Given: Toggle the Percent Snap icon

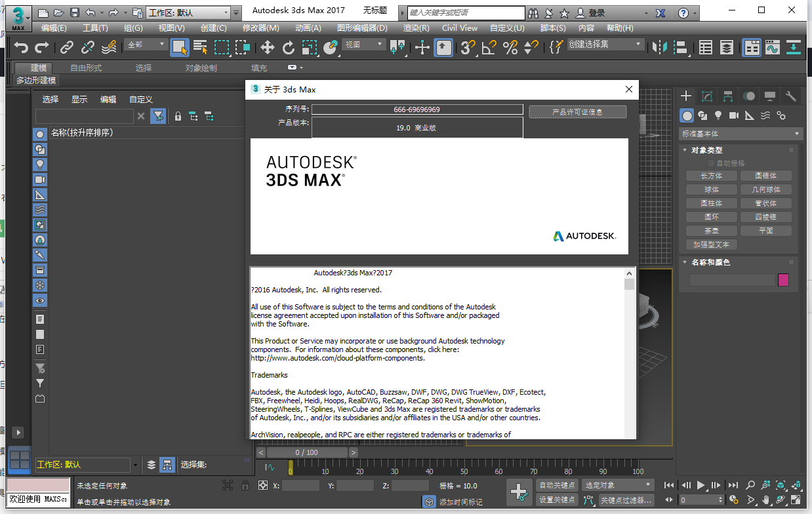Looking at the screenshot, I should tap(510, 47).
